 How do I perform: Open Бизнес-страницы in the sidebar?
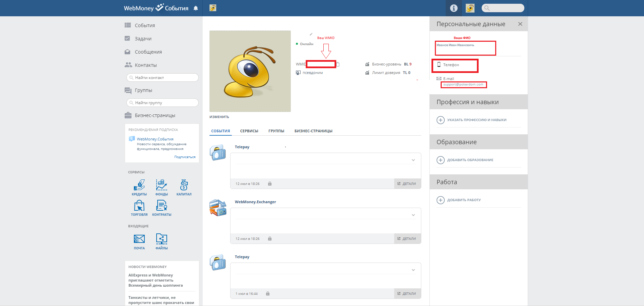(x=155, y=115)
